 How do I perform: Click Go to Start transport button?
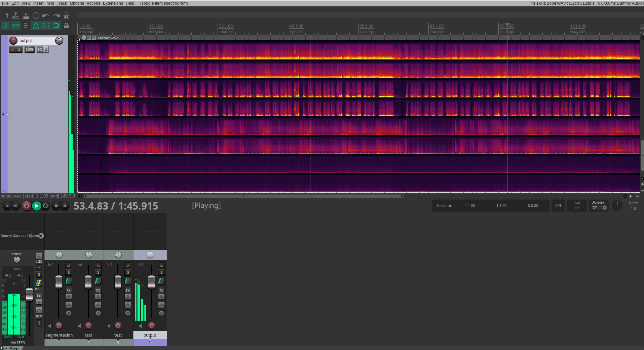pos(7,206)
